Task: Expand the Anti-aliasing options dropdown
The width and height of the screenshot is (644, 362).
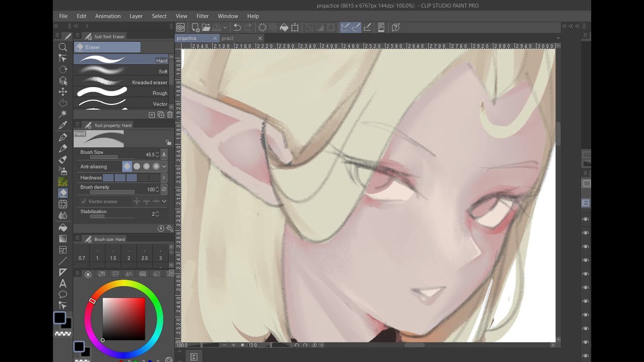Action: pyautogui.click(x=164, y=166)
